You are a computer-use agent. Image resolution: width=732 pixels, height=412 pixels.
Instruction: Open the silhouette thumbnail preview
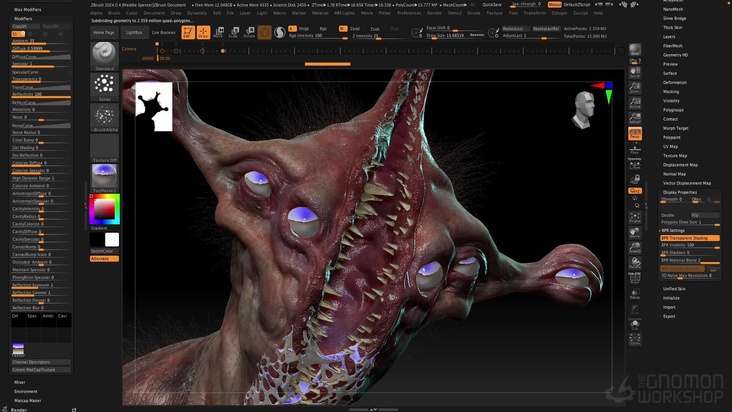(x=154, y=106)
